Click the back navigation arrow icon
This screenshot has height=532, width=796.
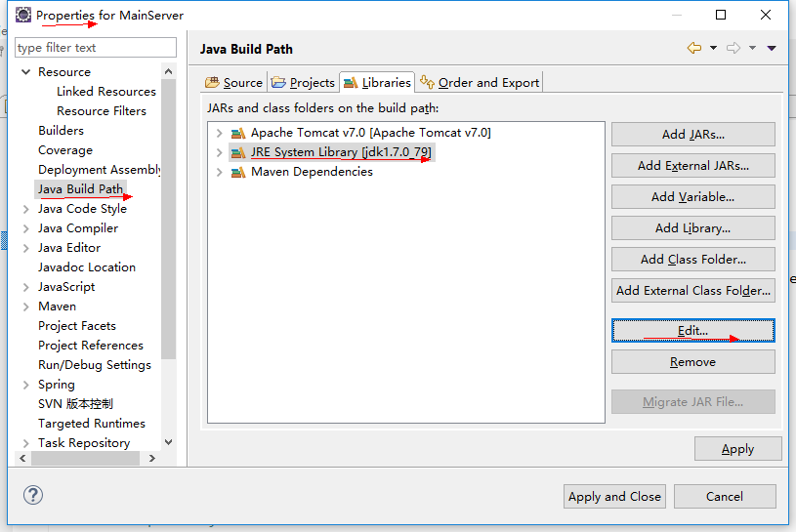(694, 48)
